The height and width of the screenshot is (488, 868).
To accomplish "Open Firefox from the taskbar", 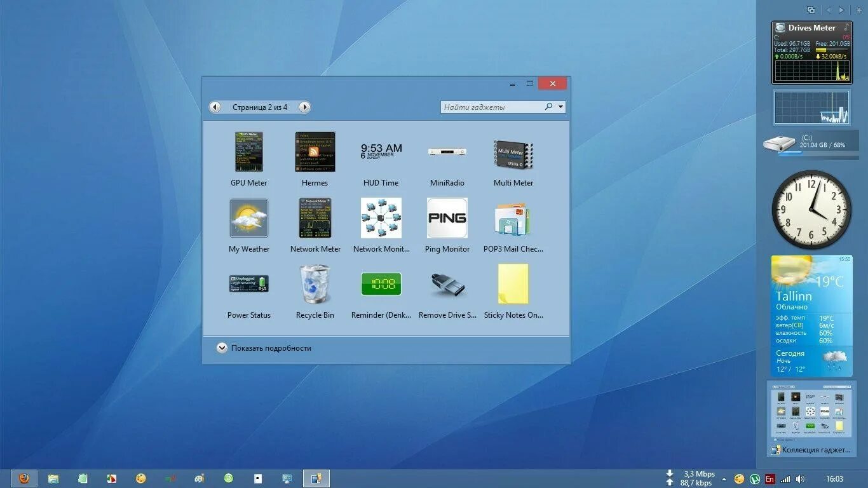I will [x=24, y=478].
